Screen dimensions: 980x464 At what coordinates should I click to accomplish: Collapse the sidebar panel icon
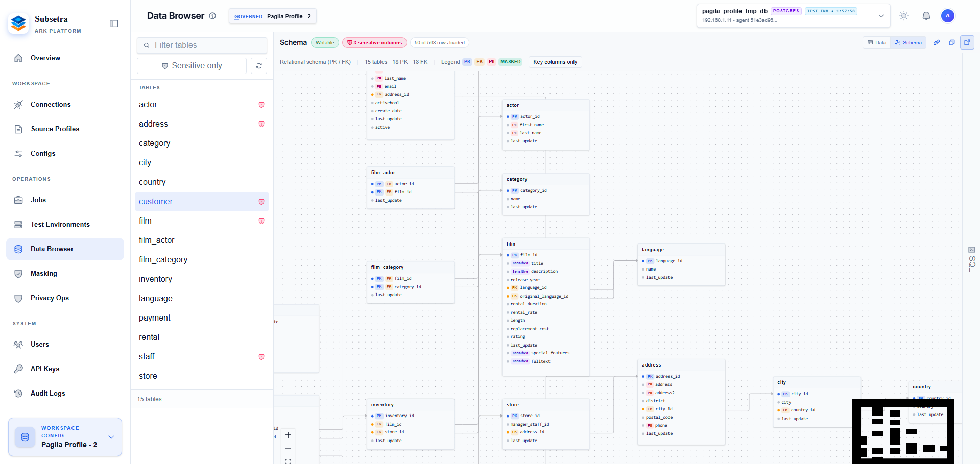[114, 23]
